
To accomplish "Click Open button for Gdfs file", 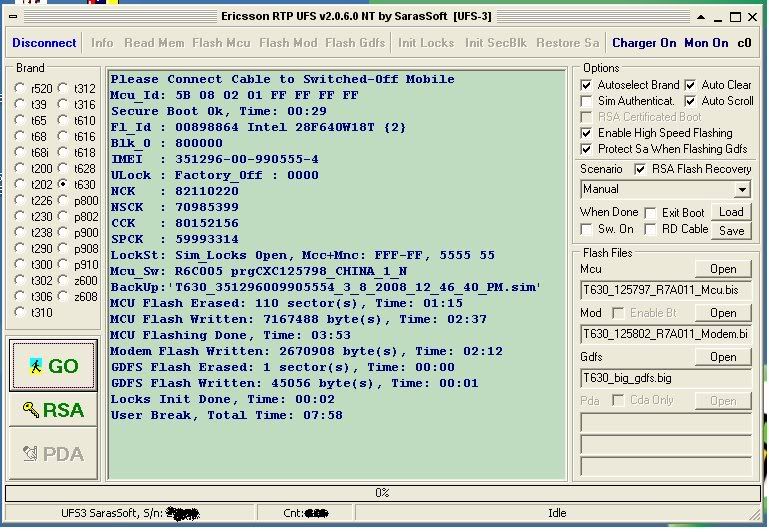I will 723,357.
